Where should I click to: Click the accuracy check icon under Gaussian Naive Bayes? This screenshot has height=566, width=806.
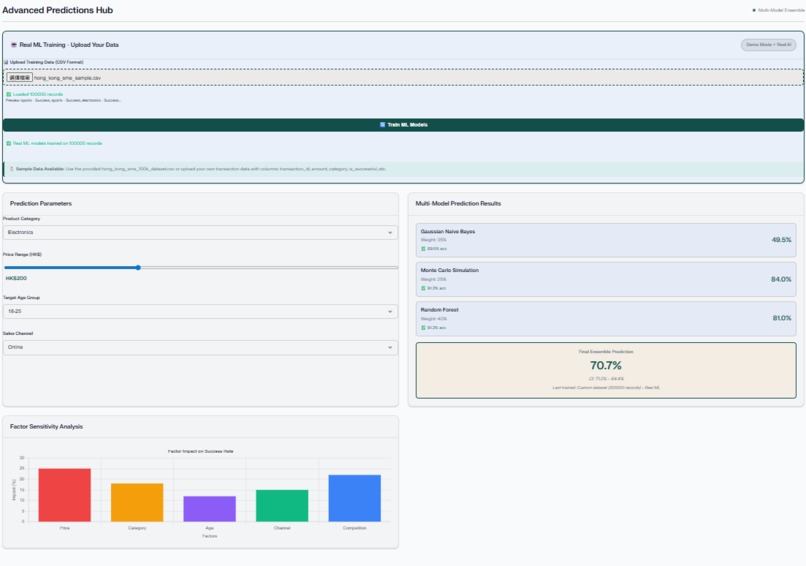[424, 249]
